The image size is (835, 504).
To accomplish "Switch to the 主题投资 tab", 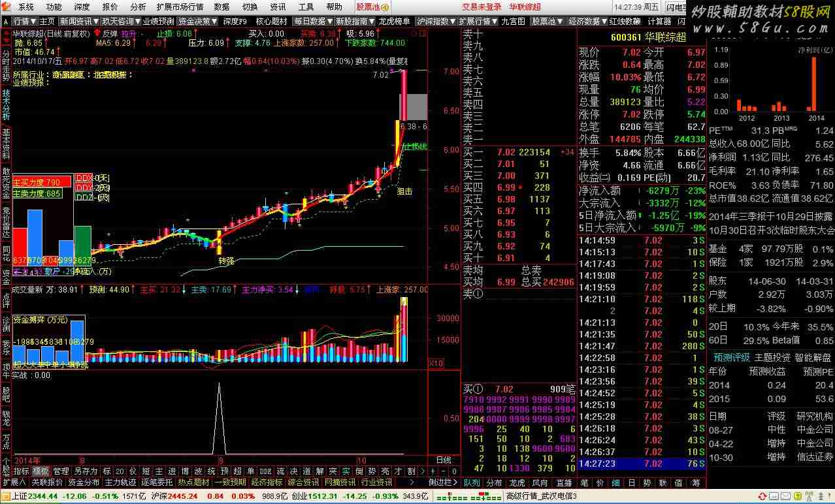I will (x=772, y=357).
